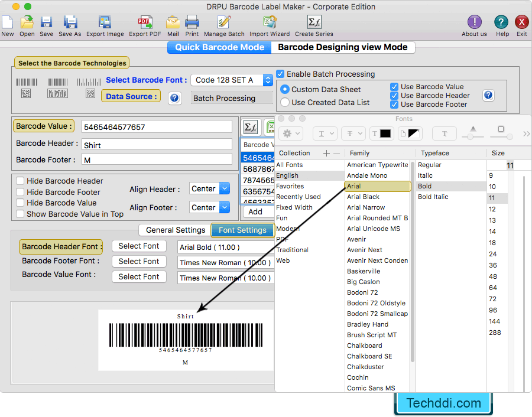Image resolution: width=532 pixels, height=417 pixels.
Task: Click the Barcode Header text field
Action: pos(157,145)
